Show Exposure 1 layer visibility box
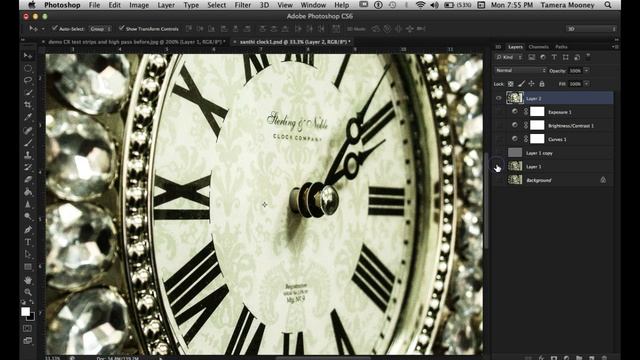The width and height of the screenshot is (640, 360). pyautogui.click(x=498, y=112)
